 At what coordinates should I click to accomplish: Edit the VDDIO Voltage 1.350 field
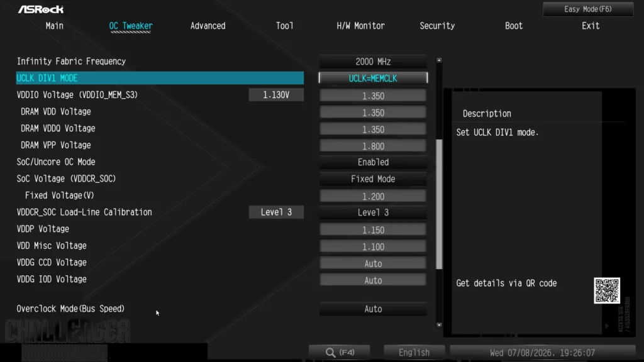(x=373, y=96)
